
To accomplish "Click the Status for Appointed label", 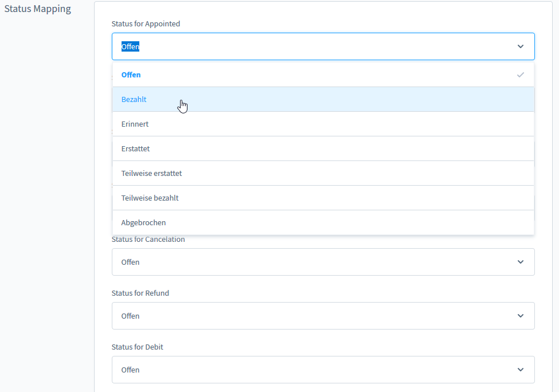I will tap(146, 23).
